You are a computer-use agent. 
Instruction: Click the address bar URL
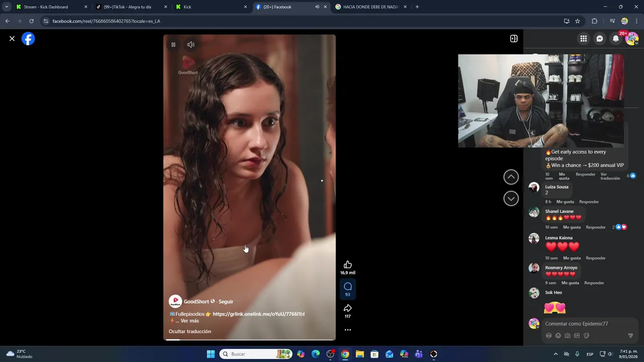(106, 21)
